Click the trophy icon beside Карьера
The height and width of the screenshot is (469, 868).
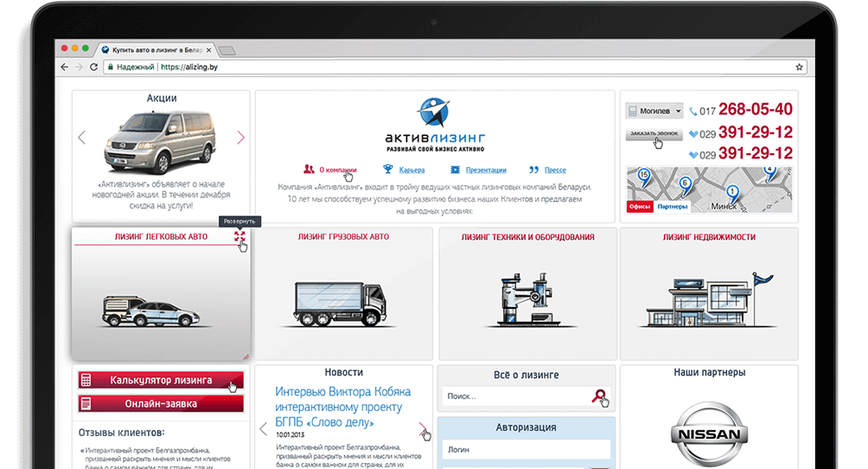[388, 169]
